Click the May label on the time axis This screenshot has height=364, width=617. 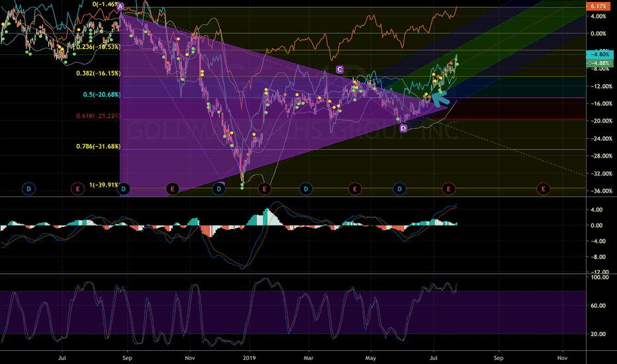tap(370, 358)
